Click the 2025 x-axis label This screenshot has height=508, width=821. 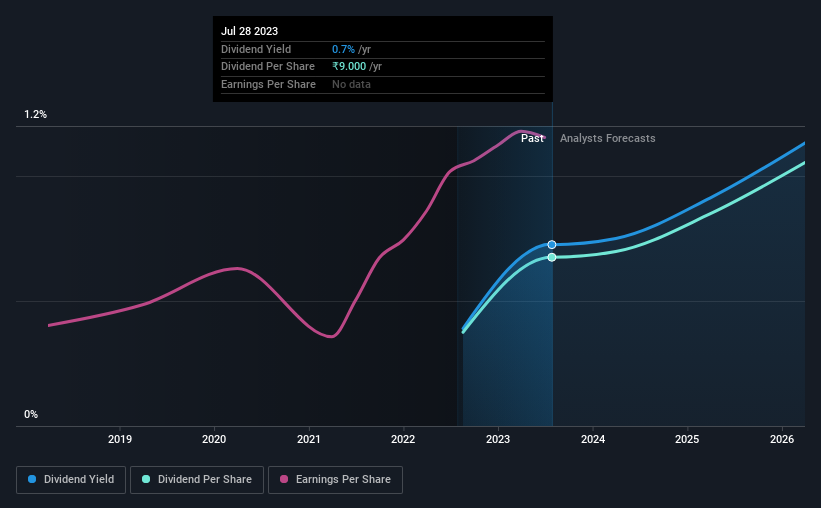[687, 439]
